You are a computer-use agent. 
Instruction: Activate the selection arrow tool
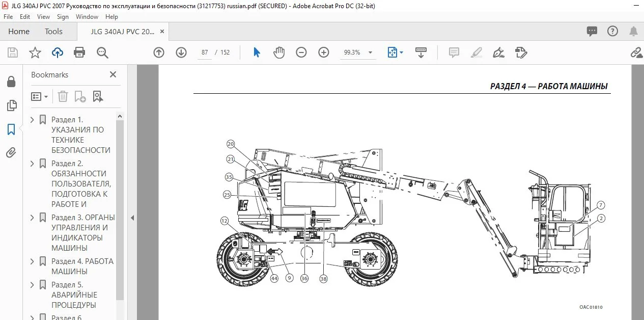point(257,52)
